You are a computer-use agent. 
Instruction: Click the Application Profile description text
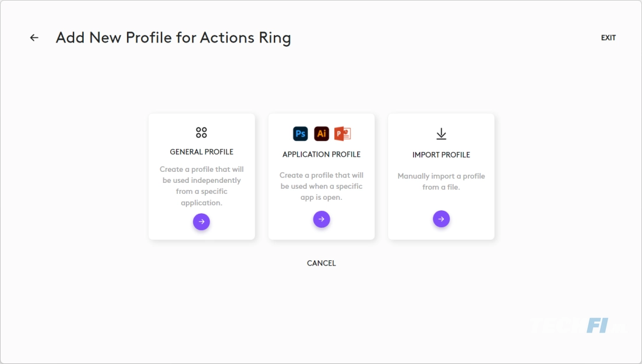click(322, 186)
